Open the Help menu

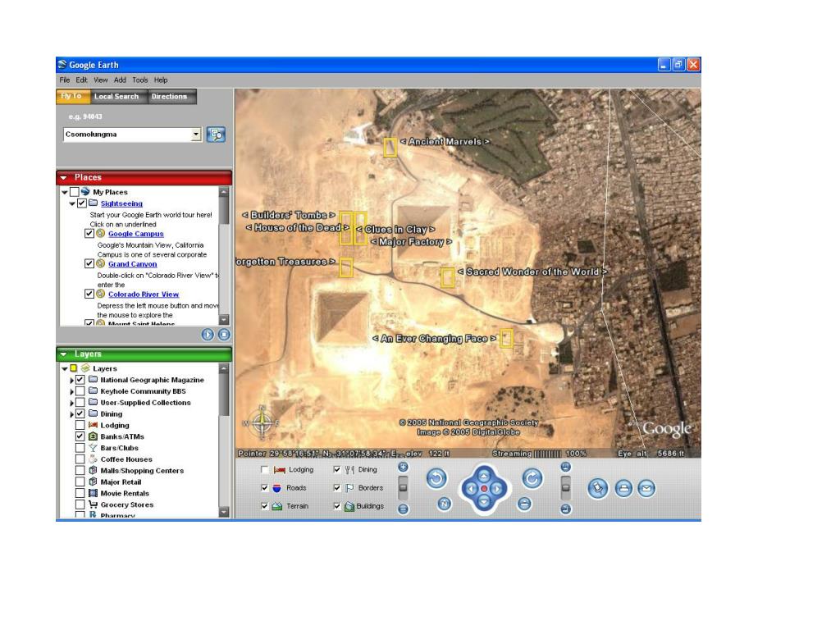pyautogui.click(x=161, y=80)
